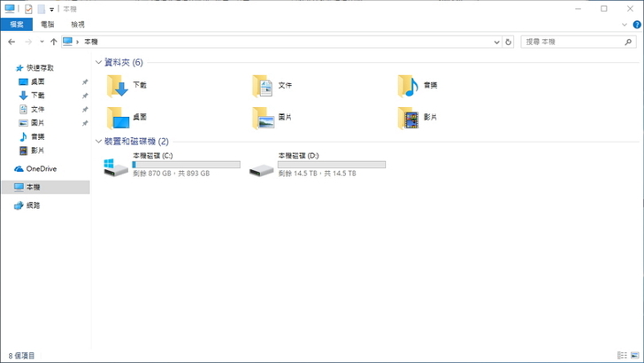The width and height of the screenshot is (644, 363).
Task: Unpin 桌面 using its sidebar pin icon
Action: point(85,82)
